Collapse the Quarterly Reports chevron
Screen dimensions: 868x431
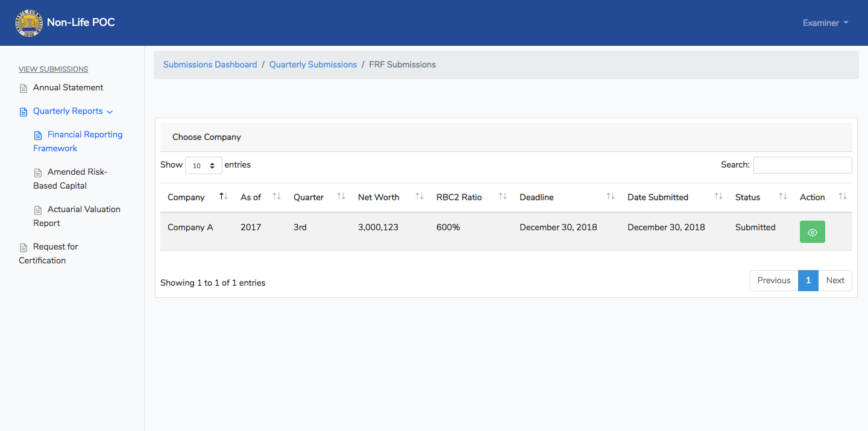(x=110, y=112)
